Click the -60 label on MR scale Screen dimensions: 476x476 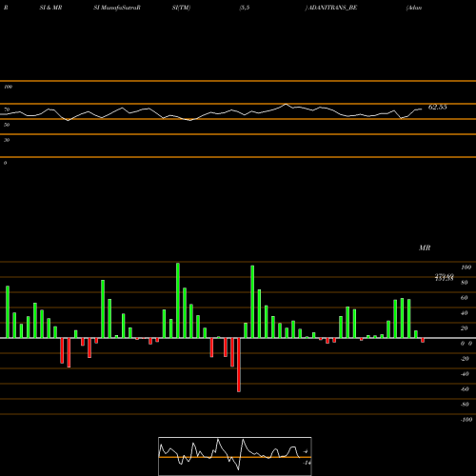(465, 389)
